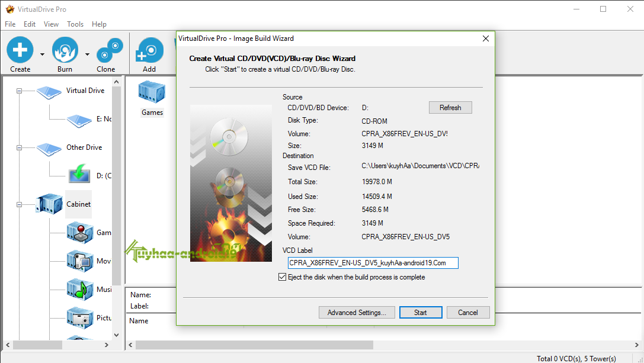Click the CD-ROM disk type value
The image size is (644, 363).
pos(374,121)
